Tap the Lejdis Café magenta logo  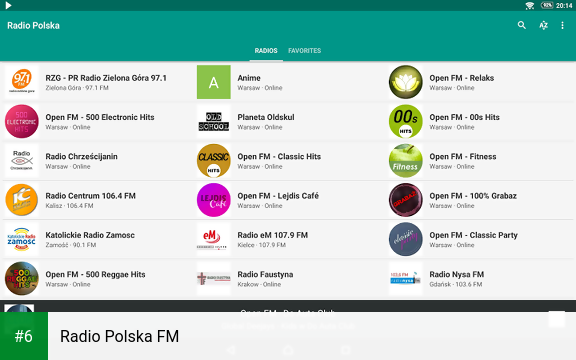click(214, 200)
